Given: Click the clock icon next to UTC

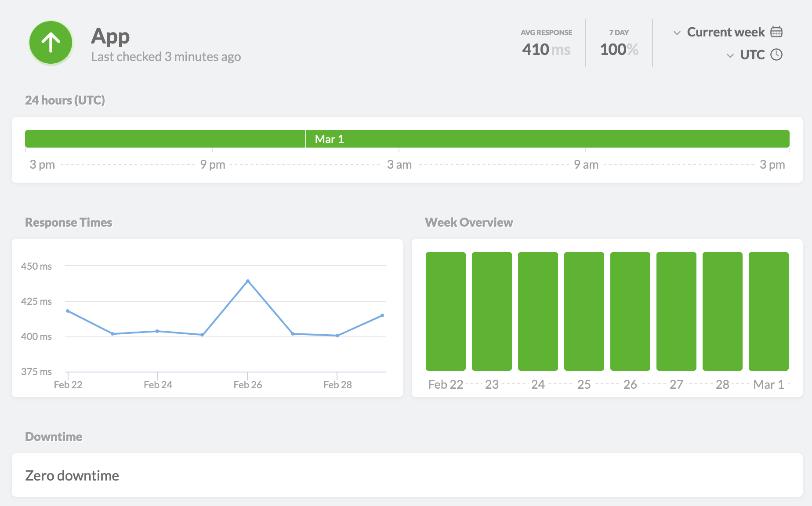Looking at the screenshot, I should [776, 55].
